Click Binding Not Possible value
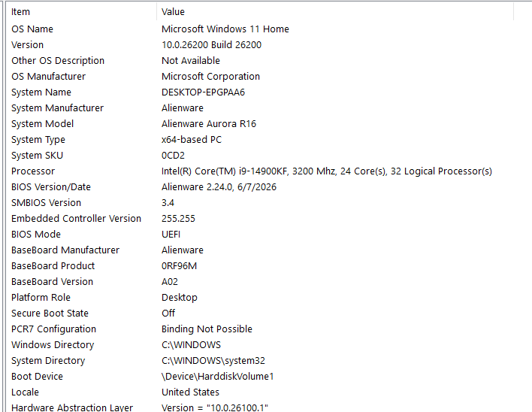The image size is (532, 412). click(207, 329)
